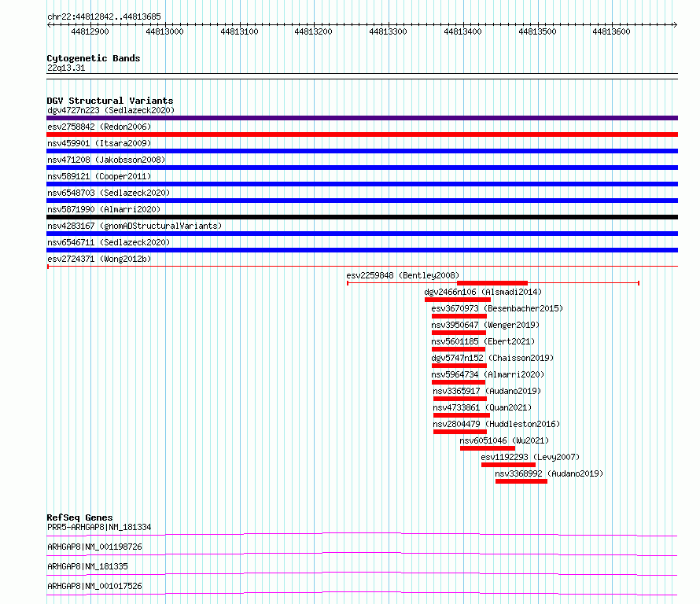Click ruler position label 44813400
The height and width of the screenshot is (604, 700).
(462, 31)
